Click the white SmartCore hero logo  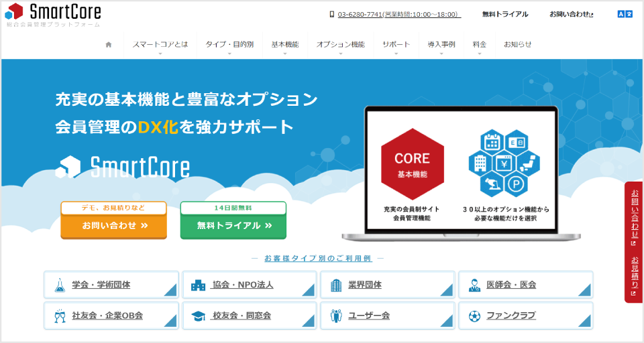122,167
